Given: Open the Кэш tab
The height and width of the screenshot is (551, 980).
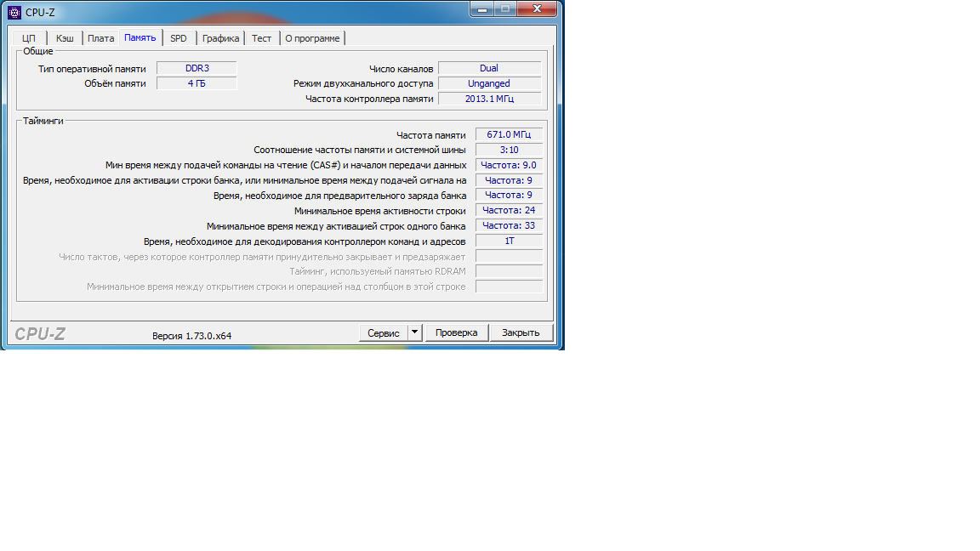Looking at the screenshot, I should click(x=65, y=38).
